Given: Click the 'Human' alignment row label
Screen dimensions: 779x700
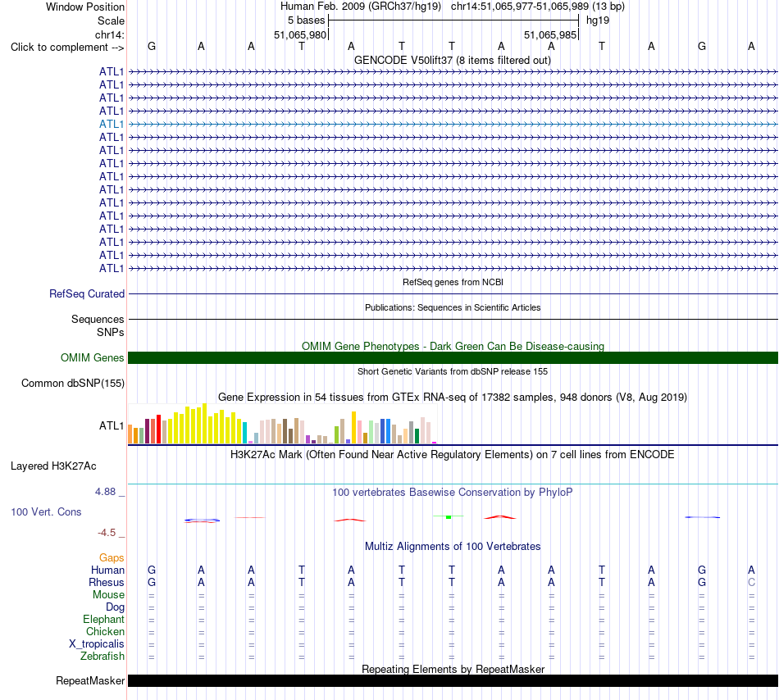Looking at the screenshot, I should [x=107, y=570].
